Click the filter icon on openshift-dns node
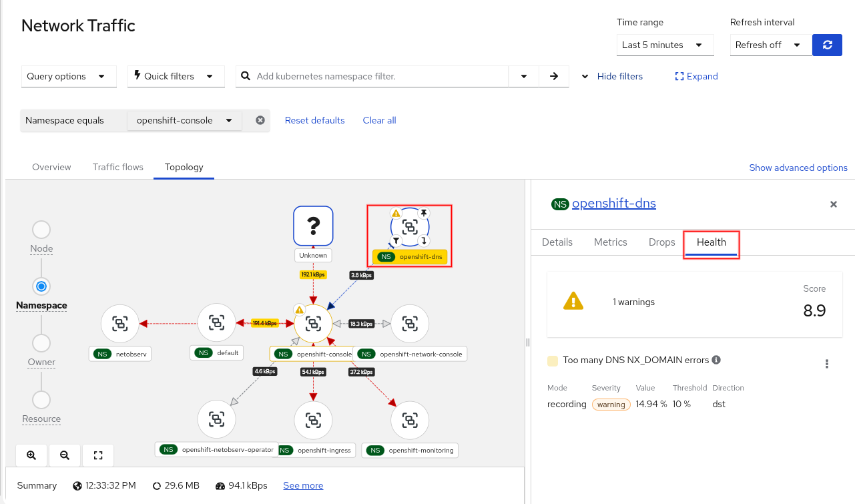Viewport: 855px width, 504px height. 396,240
